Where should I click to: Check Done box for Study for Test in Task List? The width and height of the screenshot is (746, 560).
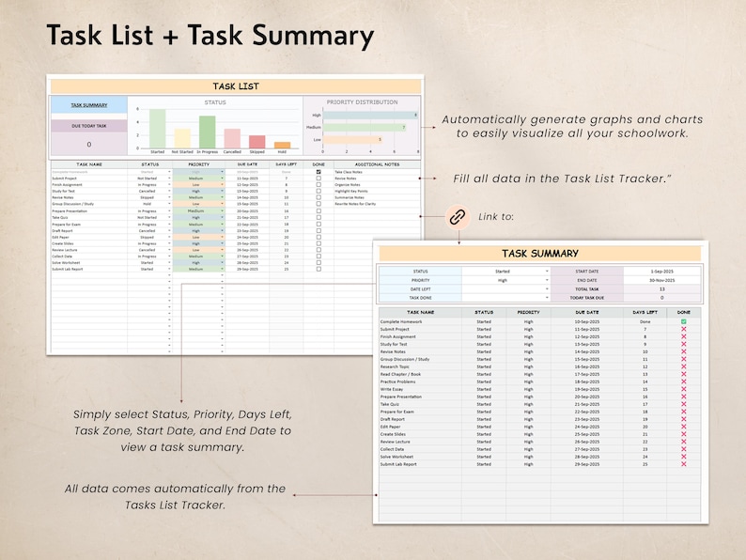tap(319, 192)
